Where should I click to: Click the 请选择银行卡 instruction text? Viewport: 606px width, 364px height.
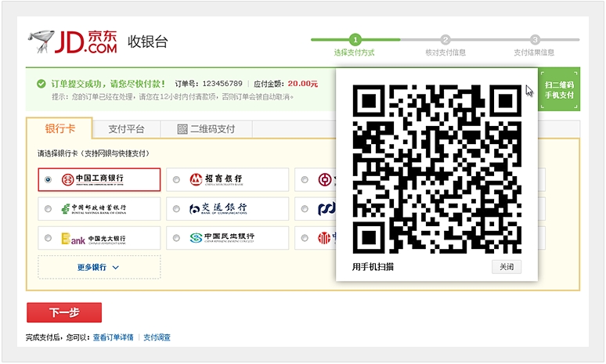[93, 153]
